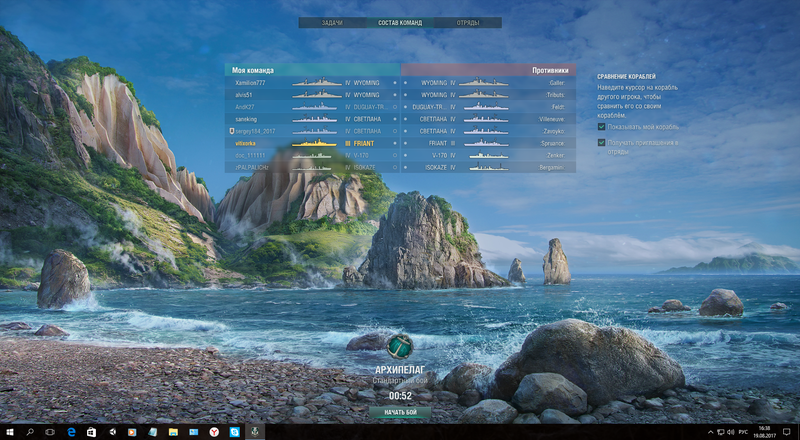The image size is (800, 440).
Task: Click enemy Tributs' Wyoming ship silhouette
Action: [483, 94]
